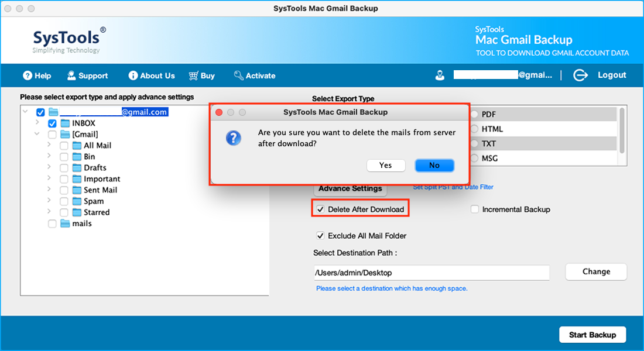The image size is (644, 351).
Task: Click the Activate key icon
Action: click(x=239, y=75)
